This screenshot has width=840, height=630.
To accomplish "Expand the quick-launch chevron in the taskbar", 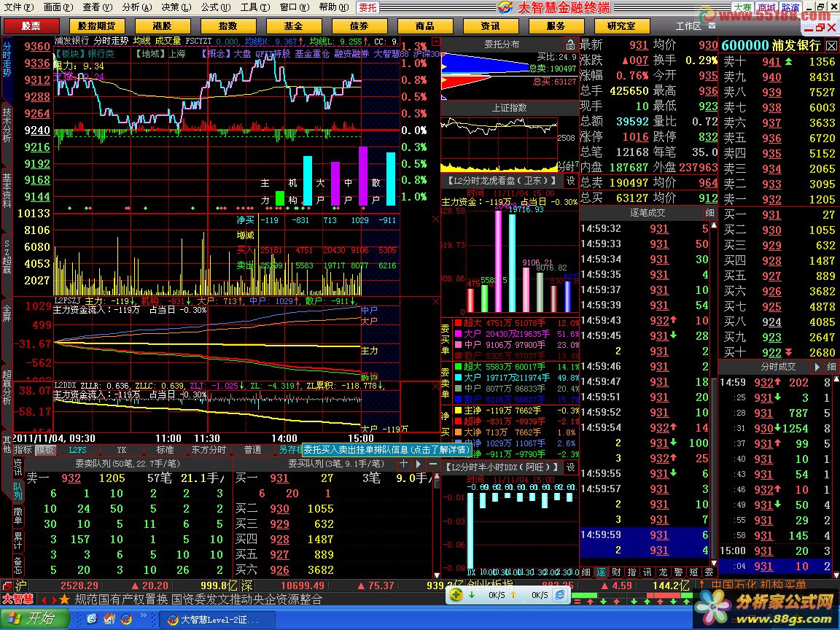I will pyautogui.click(x=144, y=617).
